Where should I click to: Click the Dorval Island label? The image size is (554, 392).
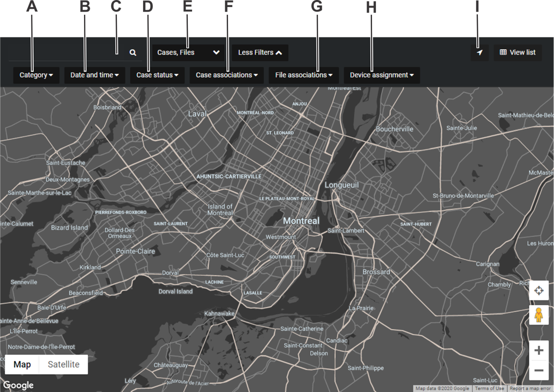coord(175,291)
